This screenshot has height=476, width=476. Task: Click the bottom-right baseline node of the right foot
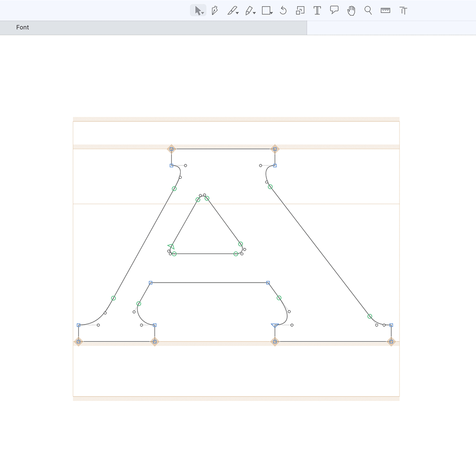click(x=391, y=342)
